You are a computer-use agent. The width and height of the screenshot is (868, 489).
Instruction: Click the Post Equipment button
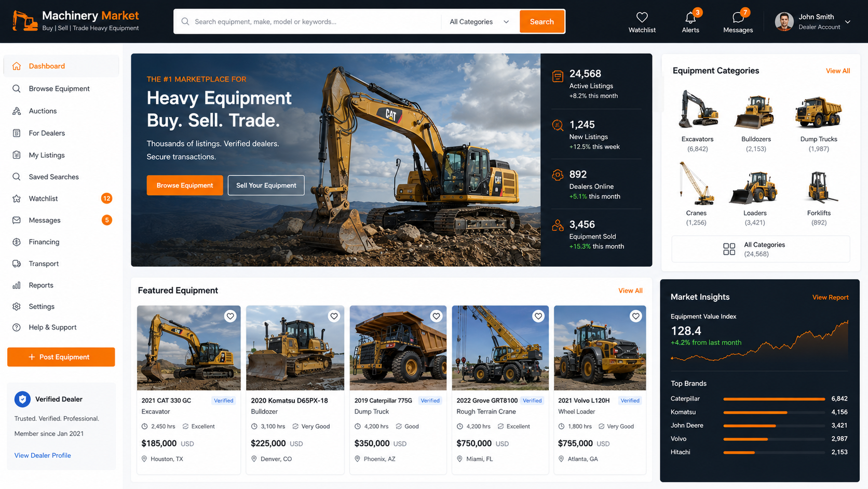click(x=61, y=357)
